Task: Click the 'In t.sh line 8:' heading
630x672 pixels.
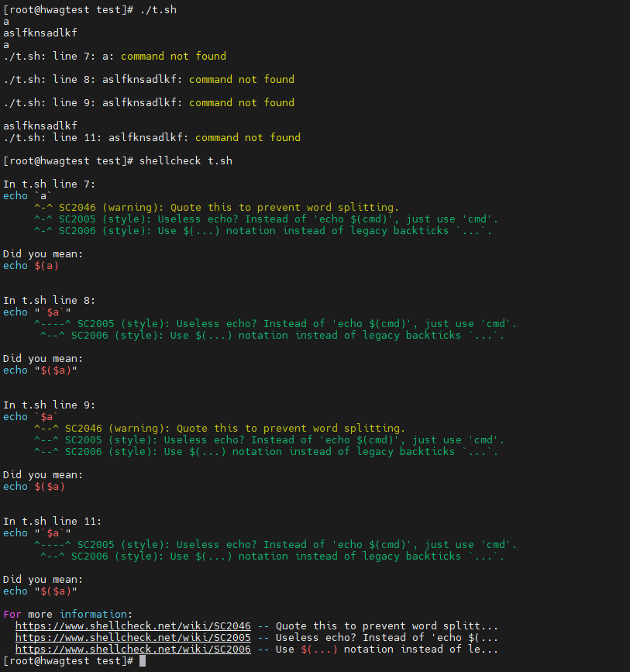Action: [x=50, y=300]
